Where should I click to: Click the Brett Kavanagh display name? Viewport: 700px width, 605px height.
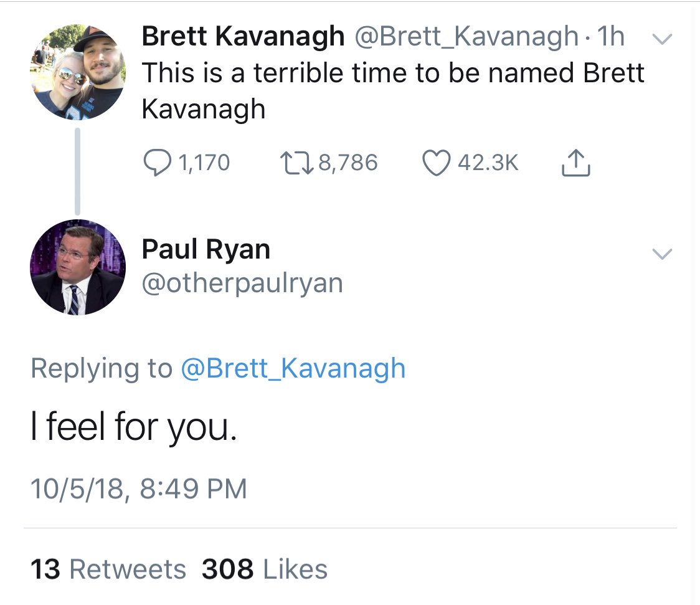(243, 37)
